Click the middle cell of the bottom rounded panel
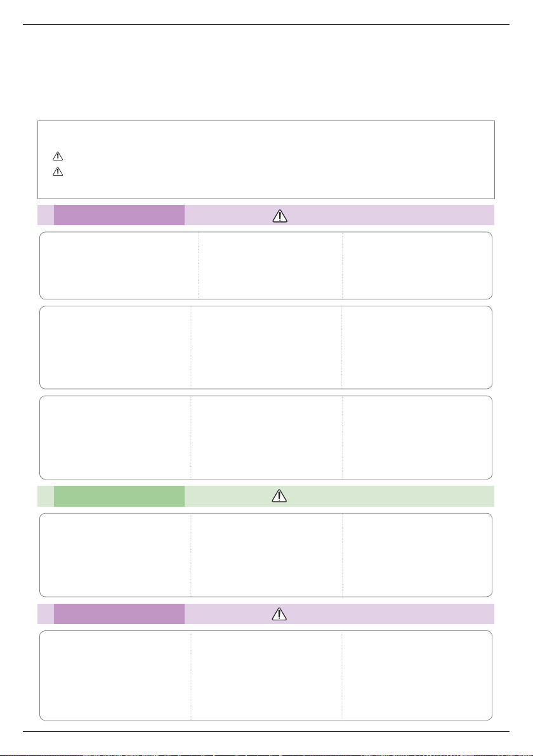The image size is (533, 756). (x=266, y=675)
